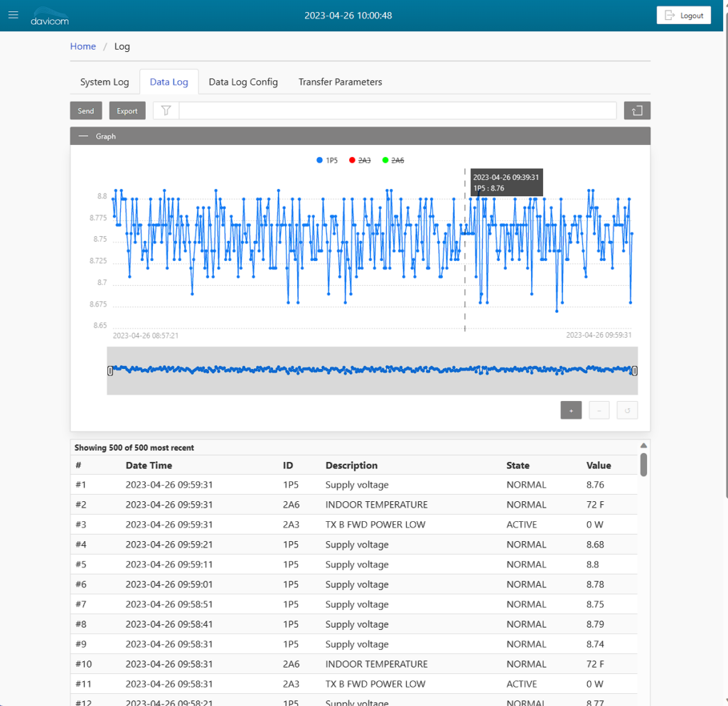Click value 8.68 in row #4
This screenshot has width=728, height=706.
[595, 545]
